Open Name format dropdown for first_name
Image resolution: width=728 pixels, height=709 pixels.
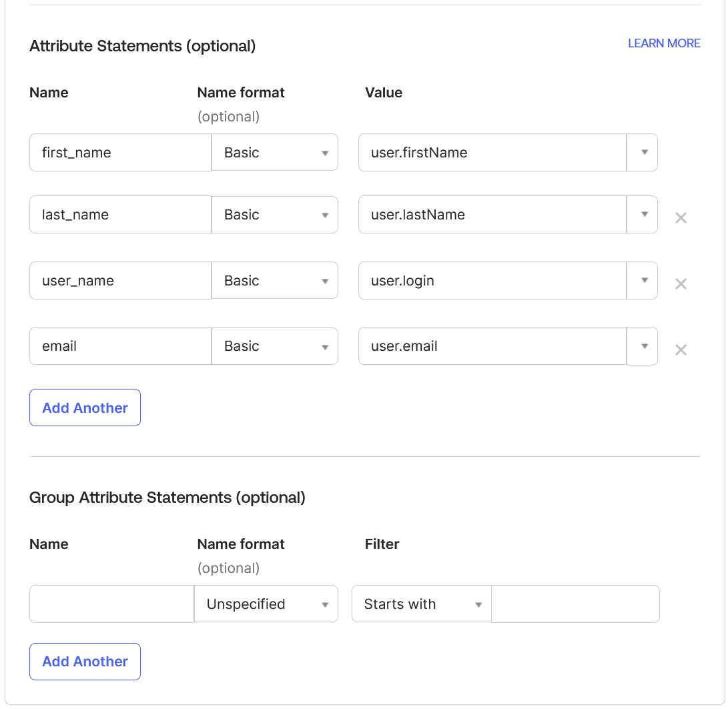[275, 153]
